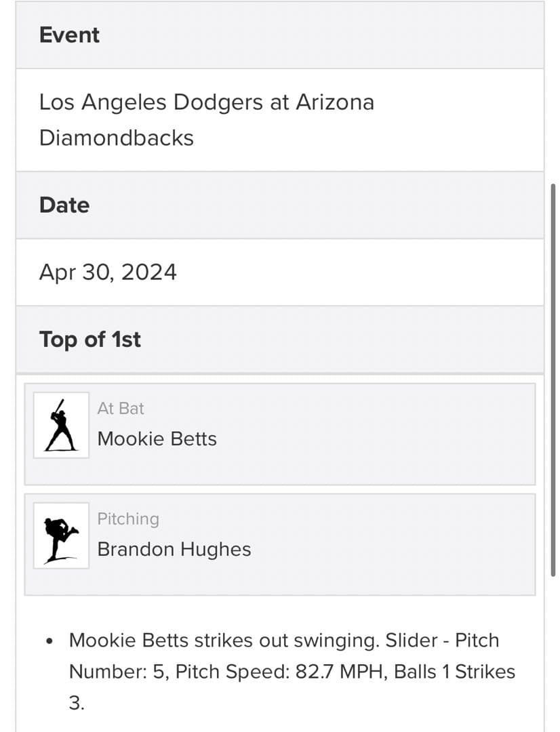Click the Top of 1st inning header
The width and height of the screenshot is (560, 732).
pyautogui.click(x=90, y=340)
